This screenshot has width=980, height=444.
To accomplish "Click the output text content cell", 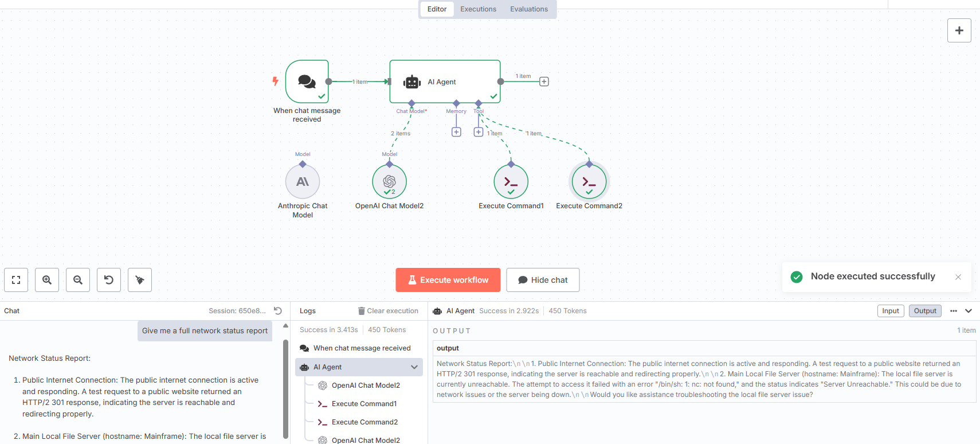I will [704, 379].
